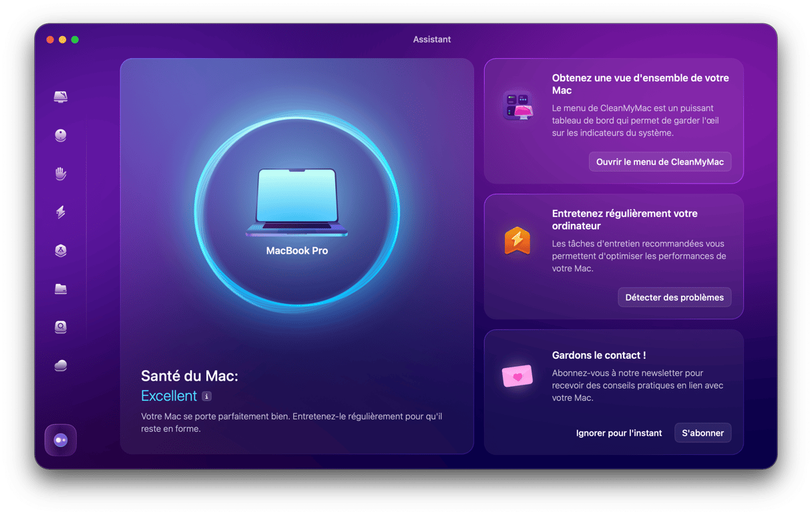Click the info icon next to Excellent
The width and height of the screenshot is (812, 515).
[x=207, y=396]
